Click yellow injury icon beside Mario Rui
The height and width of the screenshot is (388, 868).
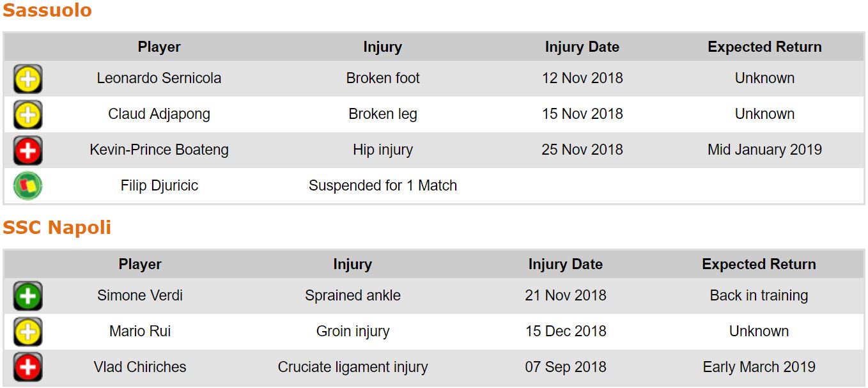click(27, 332)
